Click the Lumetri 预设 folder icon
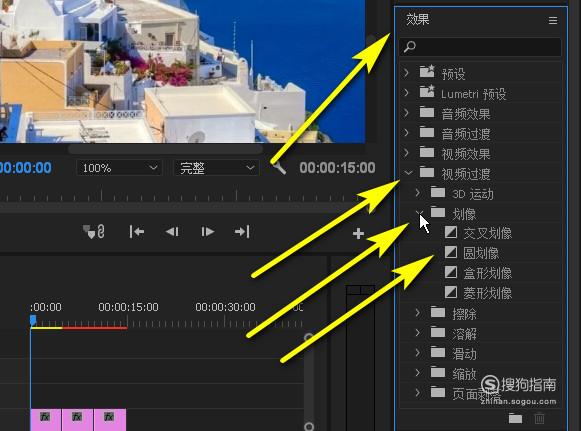The width and height of the screenshot is (581, 431). pos(427,91)
